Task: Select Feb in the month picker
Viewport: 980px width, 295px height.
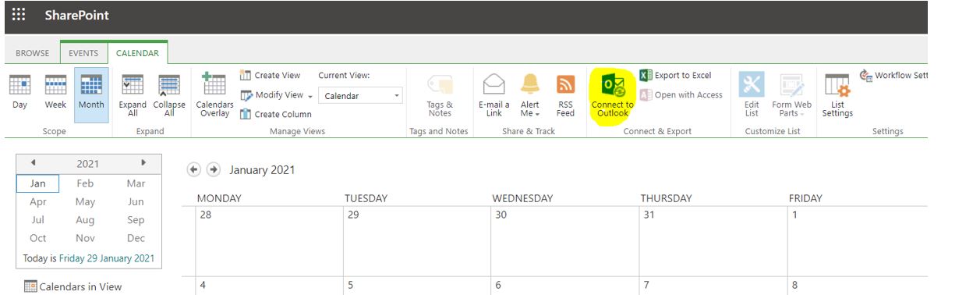Action: coord(85,183)
